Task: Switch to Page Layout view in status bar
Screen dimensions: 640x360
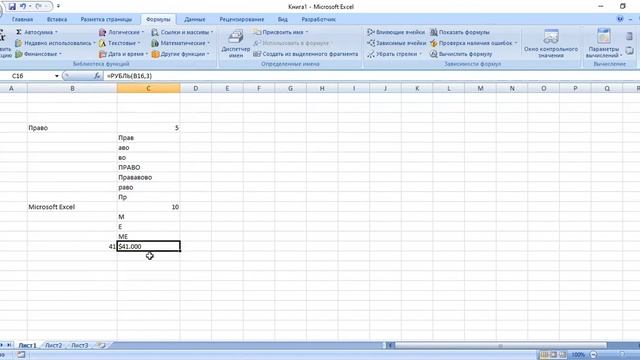Action: [553, 355]
